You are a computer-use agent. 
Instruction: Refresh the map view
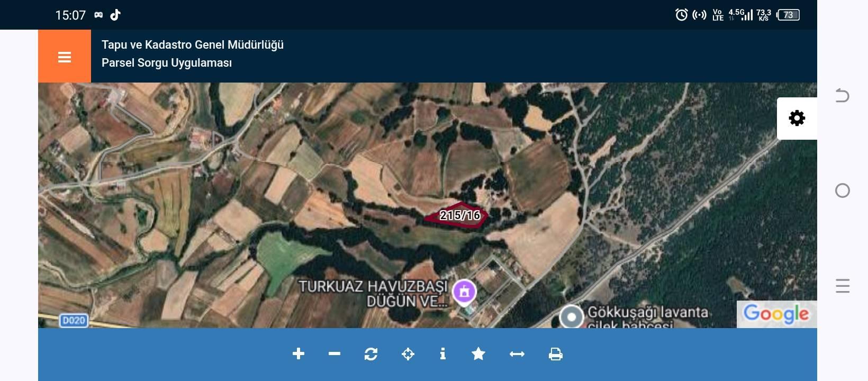pos(371,354)
